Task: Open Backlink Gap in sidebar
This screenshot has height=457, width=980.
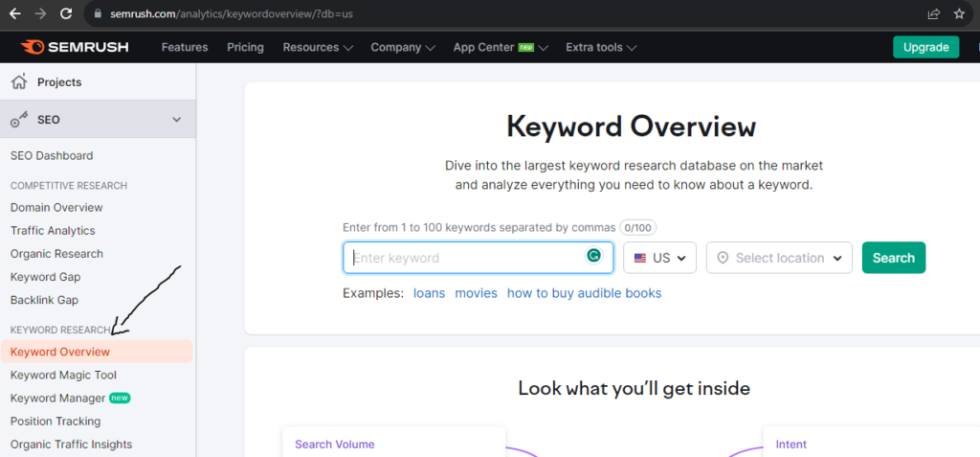Action: point(44,300)
